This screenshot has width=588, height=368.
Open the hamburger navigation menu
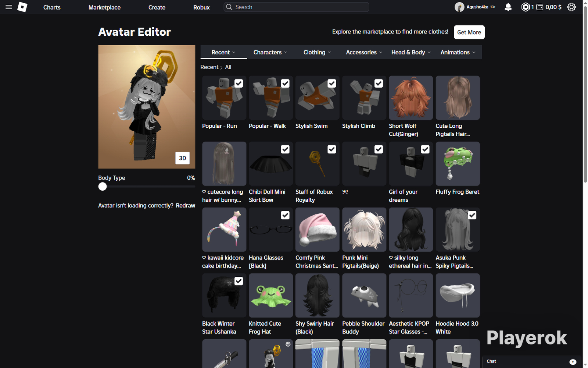pyautogui.click(x=9, y=7)
